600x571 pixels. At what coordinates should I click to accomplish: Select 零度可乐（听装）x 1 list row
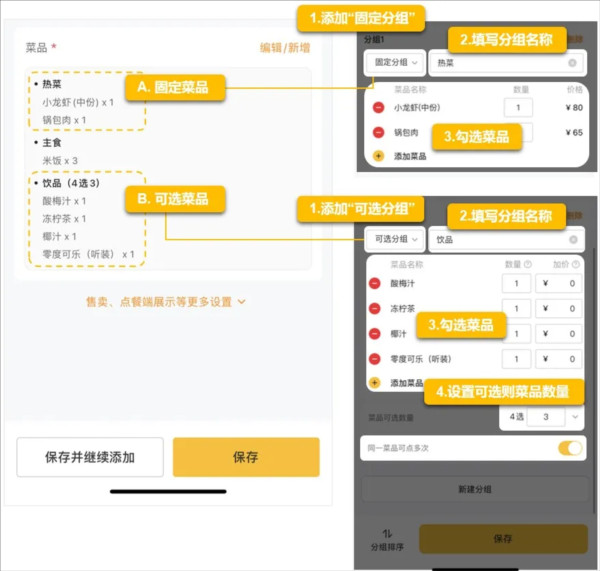[88, 254]
